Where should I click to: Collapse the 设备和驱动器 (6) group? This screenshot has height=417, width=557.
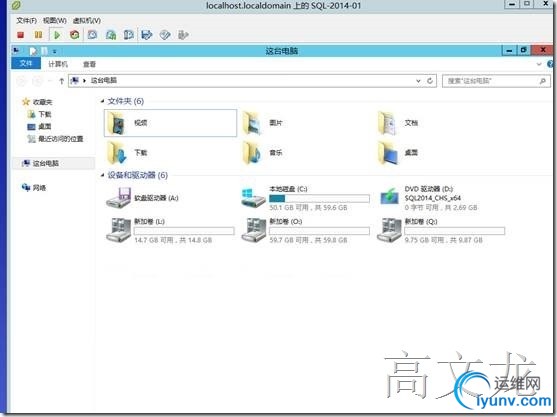tap(103, 175)
